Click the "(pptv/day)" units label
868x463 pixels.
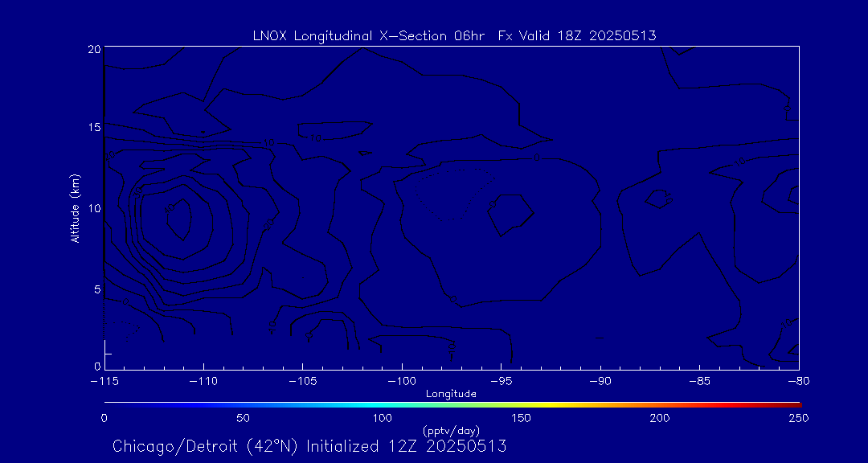(451, 430)
